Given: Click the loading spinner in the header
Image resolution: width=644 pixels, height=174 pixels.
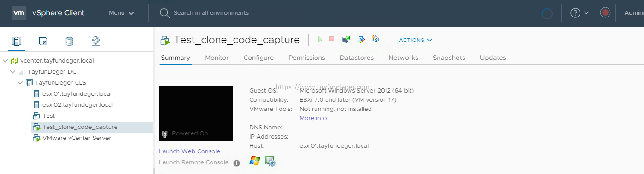Looking at the screenshot, I should (x=547, y=14).
